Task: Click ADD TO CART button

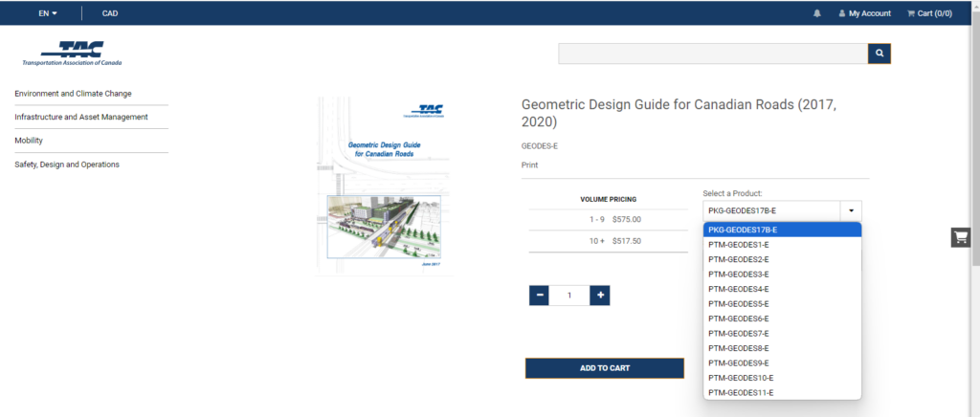Action: pyautogui.click(x=605, y=368)
